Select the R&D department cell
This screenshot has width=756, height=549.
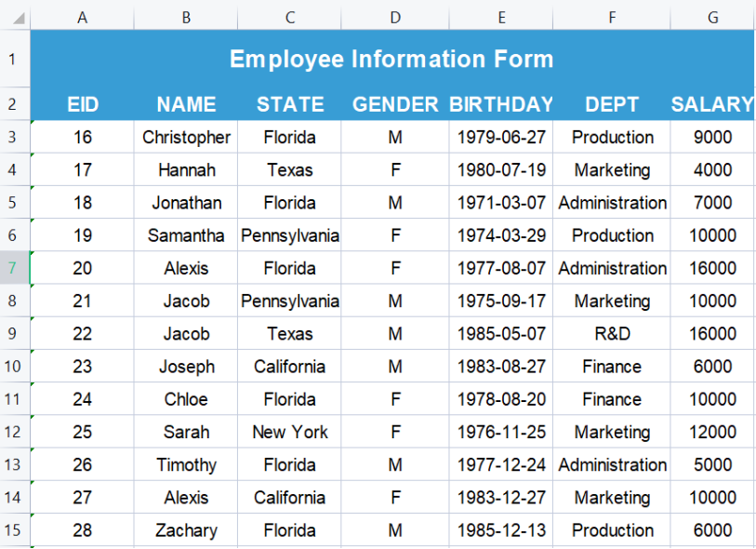coord(612,333)
